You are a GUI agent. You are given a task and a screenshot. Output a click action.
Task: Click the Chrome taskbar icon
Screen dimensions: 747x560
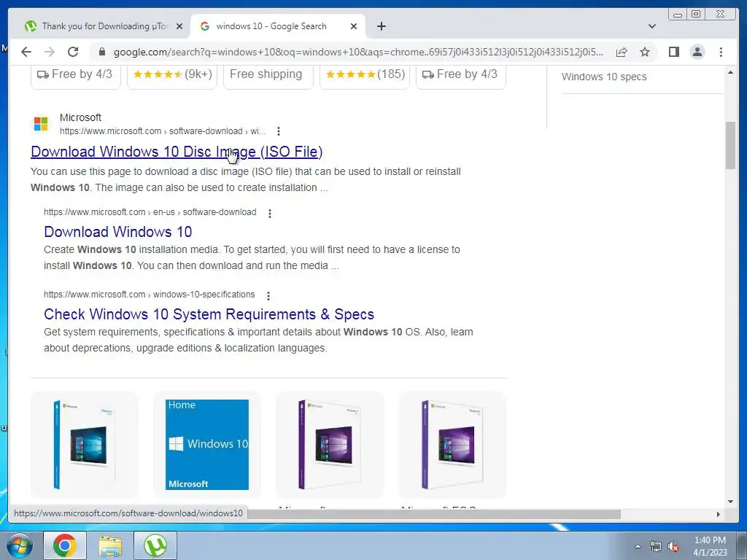point(65,545)
